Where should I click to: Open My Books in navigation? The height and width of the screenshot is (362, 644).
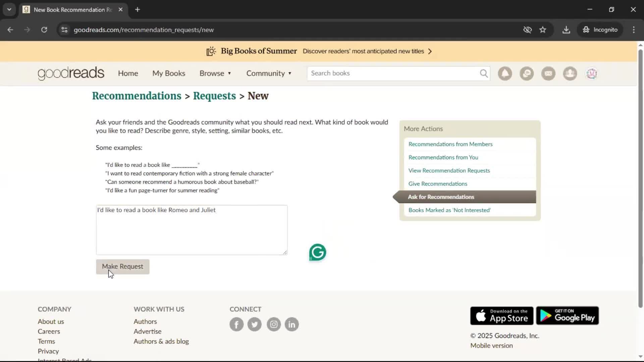169,73
